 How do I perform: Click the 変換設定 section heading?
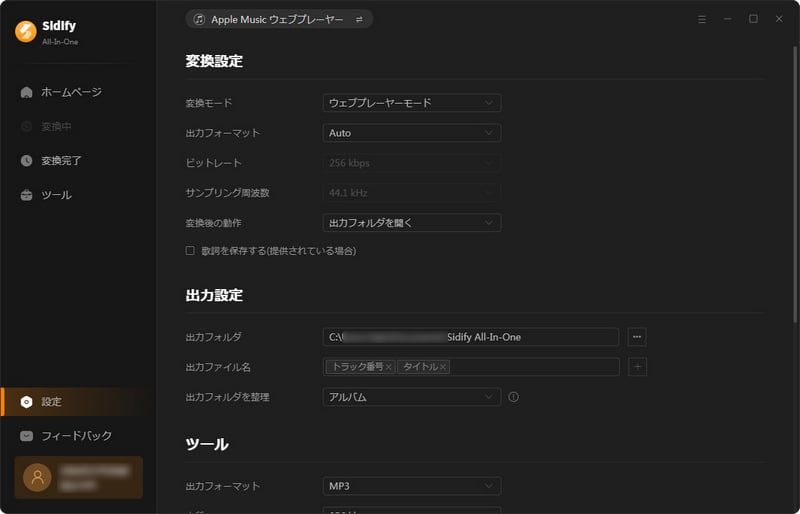[214, 61]
